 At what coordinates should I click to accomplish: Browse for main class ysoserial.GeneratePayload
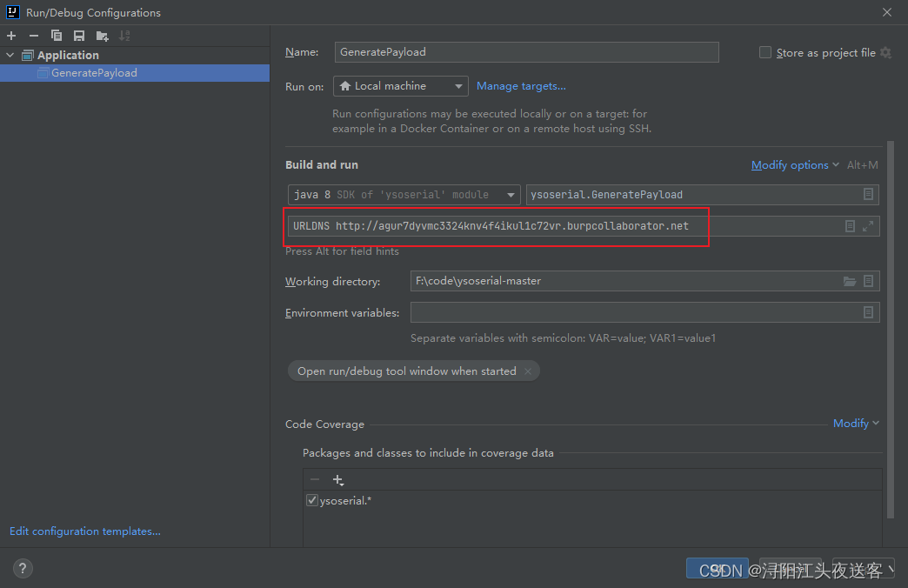coord(868,194)
